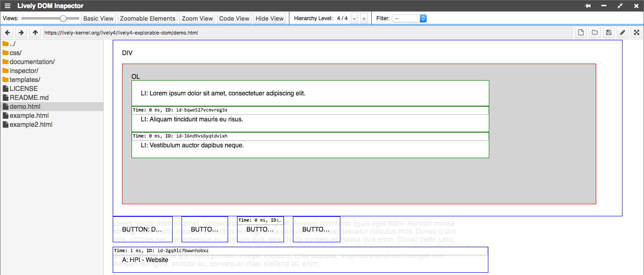Click the Code View button
This screenshot has width=644, height=275.
(x=234, y=18)
